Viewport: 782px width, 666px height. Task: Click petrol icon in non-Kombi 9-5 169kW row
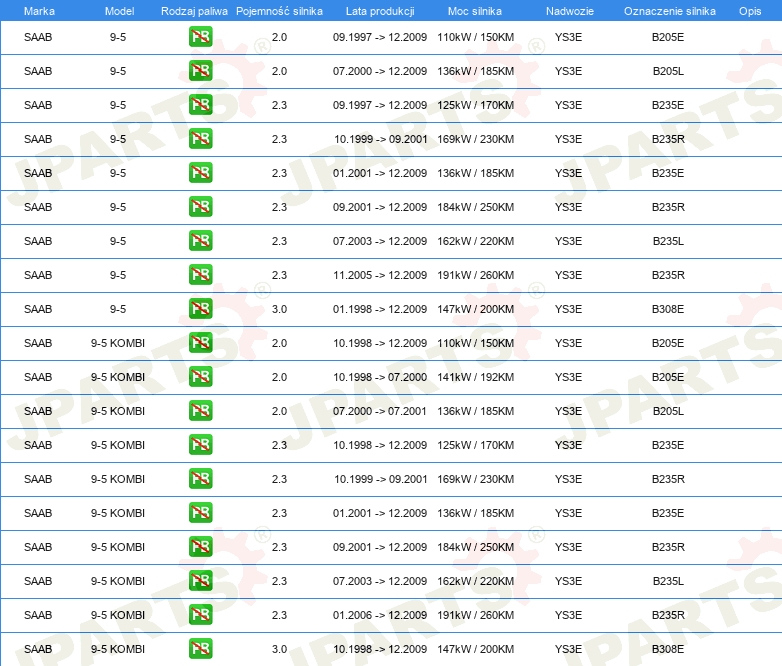[x=200, y=139]
